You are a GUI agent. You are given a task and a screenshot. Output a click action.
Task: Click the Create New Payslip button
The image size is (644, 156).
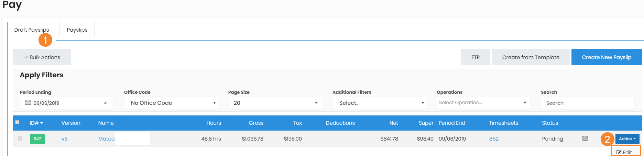[606, 57]
